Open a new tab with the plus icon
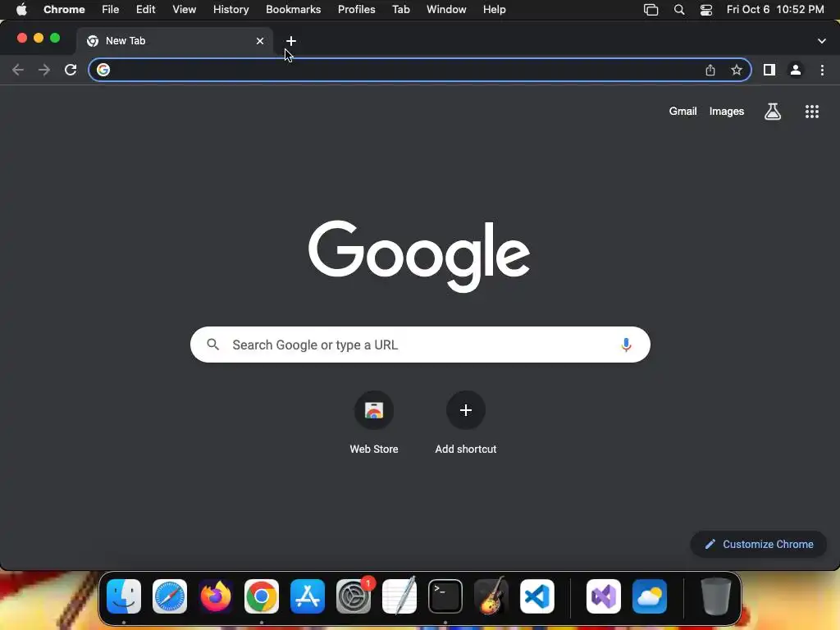The image size is (840, 630). [x=291, y=41]
